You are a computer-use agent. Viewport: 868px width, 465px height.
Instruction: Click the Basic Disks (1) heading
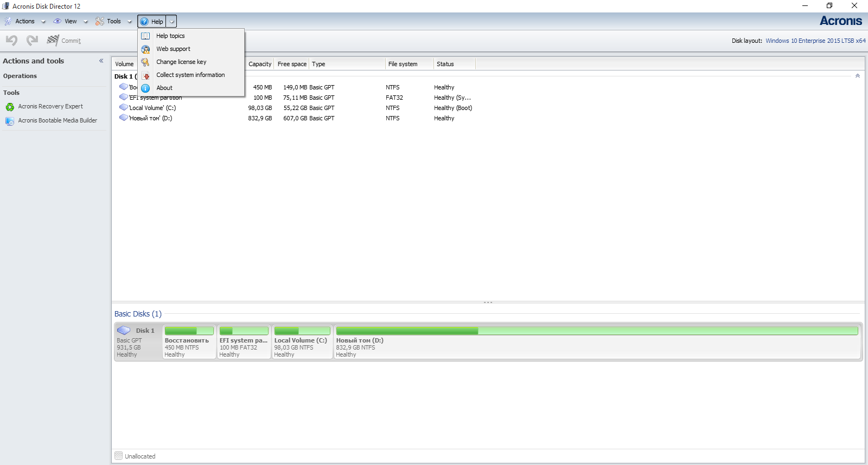[x=138, y=314]
